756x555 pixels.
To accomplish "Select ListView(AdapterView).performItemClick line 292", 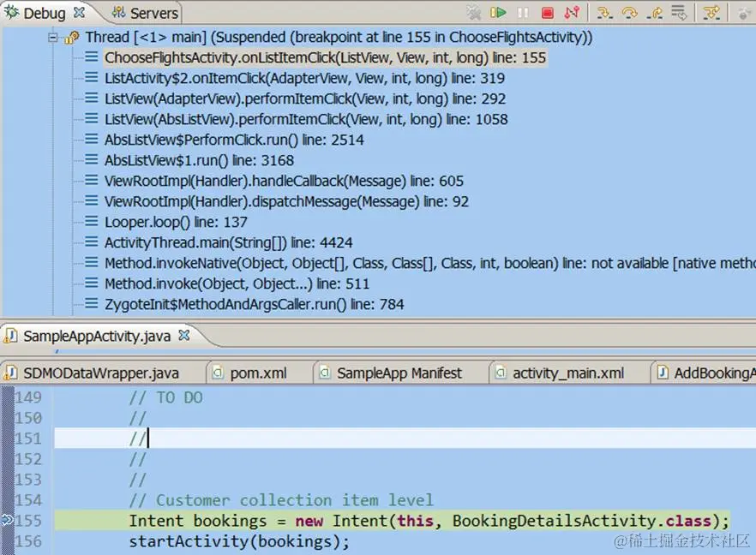I will (x=305, y=98).
